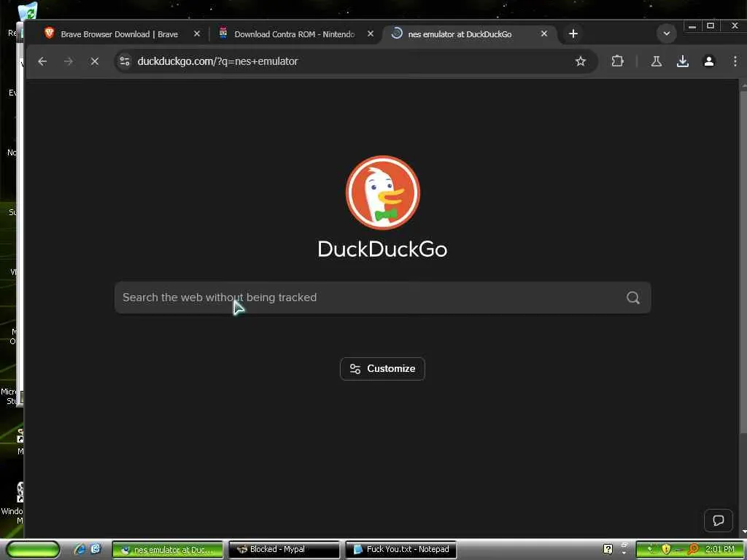Minimize the browser window
Screen dimensions: 747x560
(x=692, y=26)
